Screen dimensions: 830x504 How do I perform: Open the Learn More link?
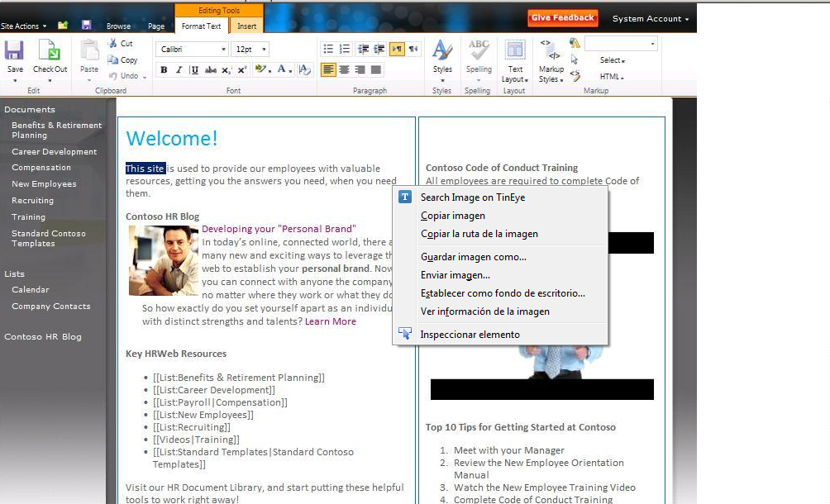coord(331,321)
